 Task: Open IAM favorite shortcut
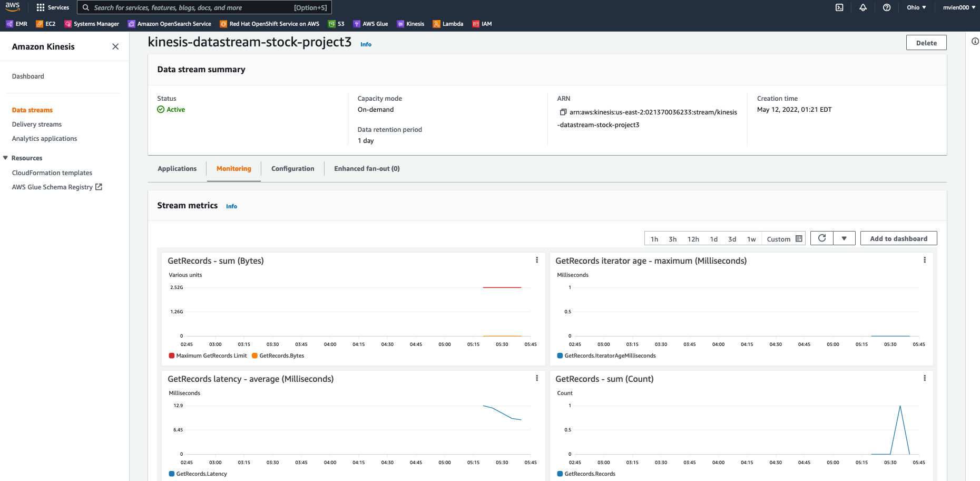coord(482,24)
